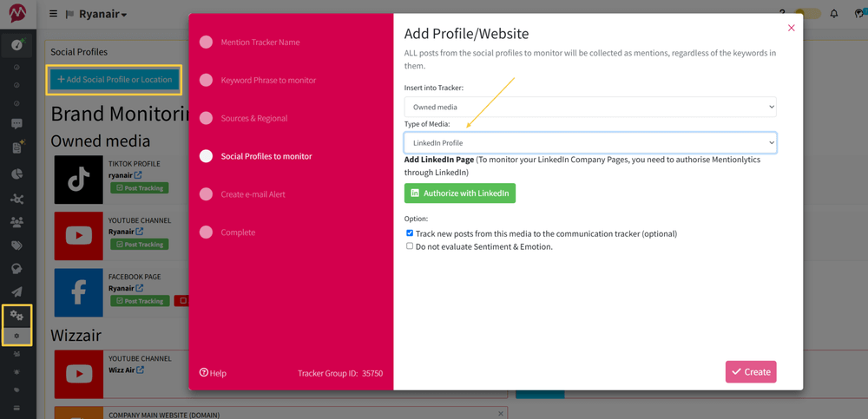The image size is (868, 419).
Task: Select Social Profiles to monitor step
Action: [x=266, y=156]
